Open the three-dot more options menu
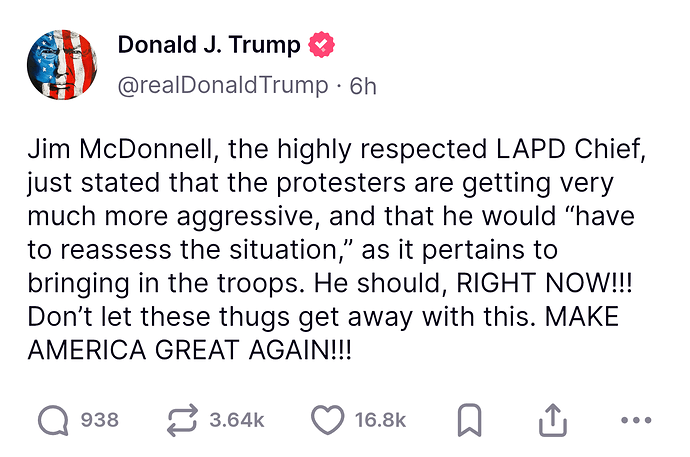690x457 pixels. coord(636,420)
